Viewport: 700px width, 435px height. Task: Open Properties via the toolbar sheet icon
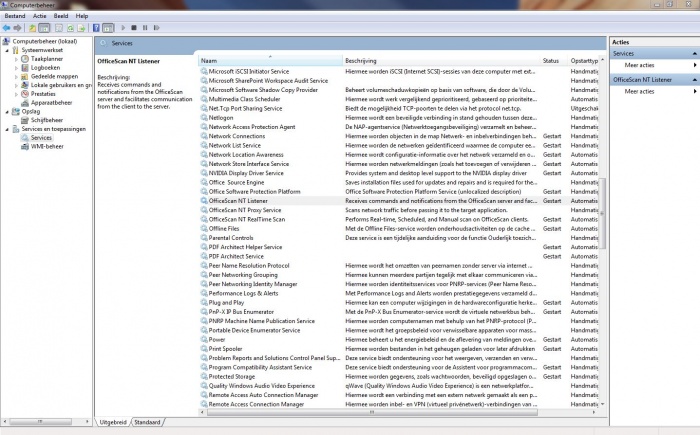point(58,28)
